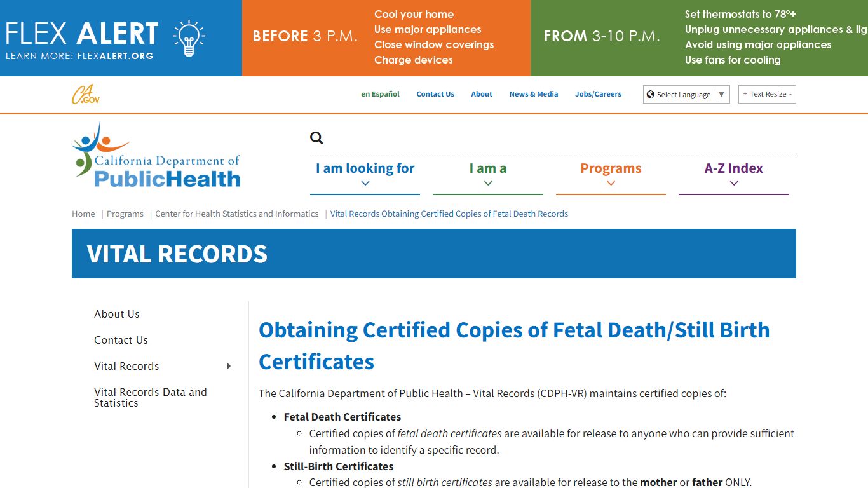Image resolution: width=868 pixels, height=488 pixels.
Task: Click the CA.gov logo icon
Action: 85,95
